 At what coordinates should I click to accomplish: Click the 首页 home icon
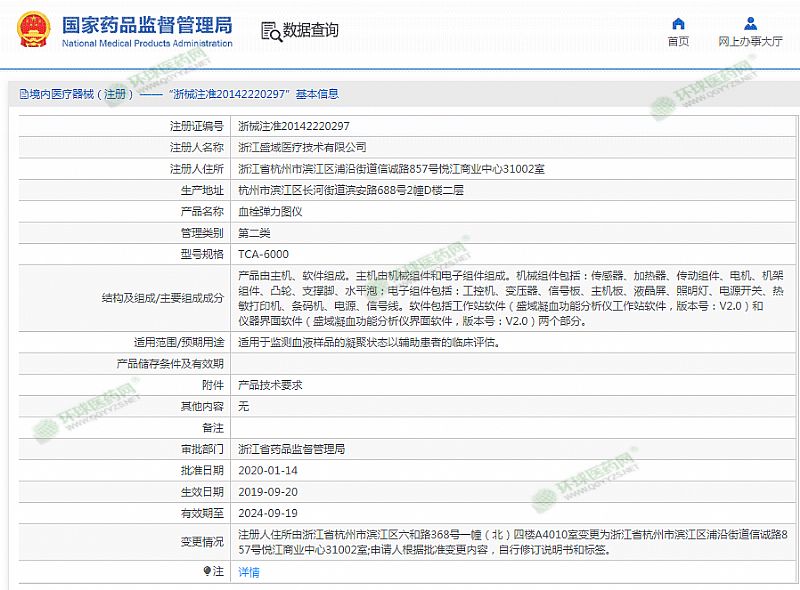coord(678,23)
